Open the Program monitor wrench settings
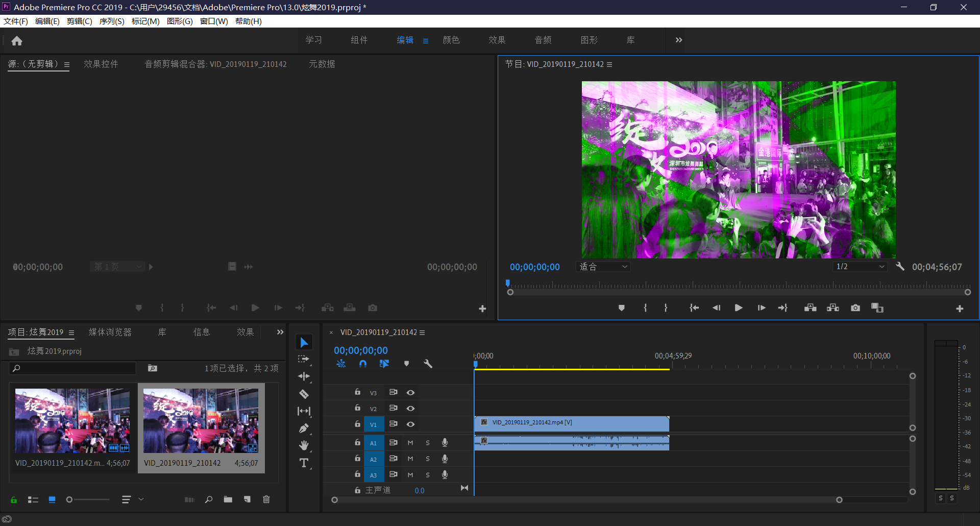The height and width of the screenshot is (526, 980). 900,267
